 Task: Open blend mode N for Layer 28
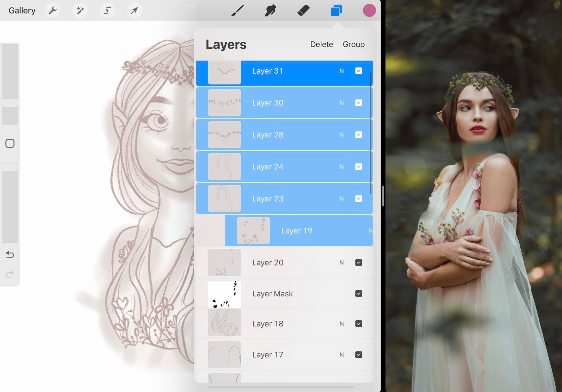(x=341, y=135)
